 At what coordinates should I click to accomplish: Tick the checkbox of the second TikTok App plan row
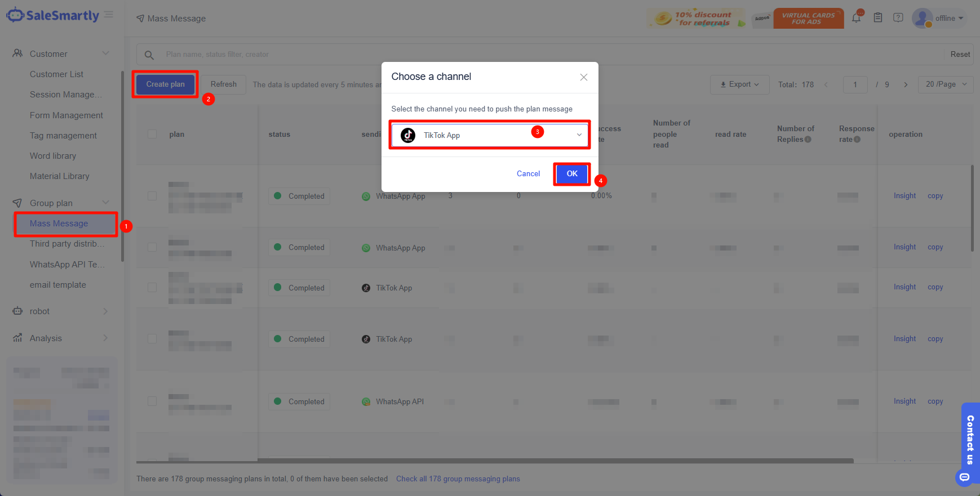pyautogui.click(x=152, y=339)
